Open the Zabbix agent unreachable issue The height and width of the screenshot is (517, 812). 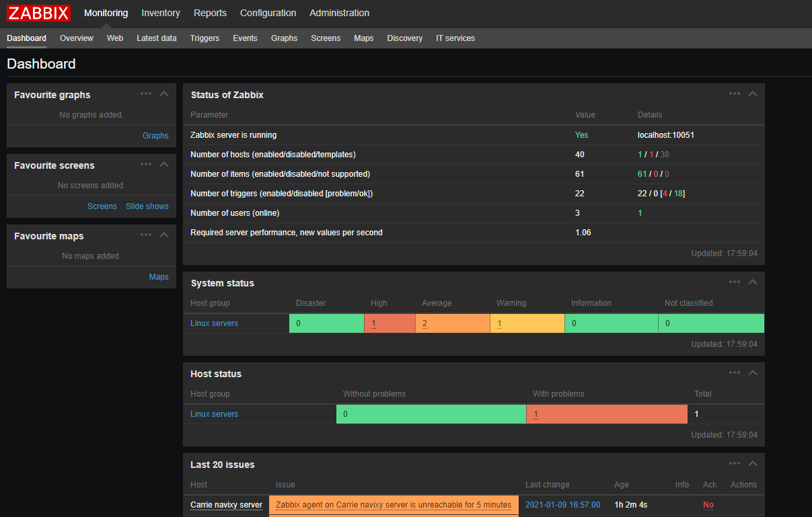(x=394, y=505)
